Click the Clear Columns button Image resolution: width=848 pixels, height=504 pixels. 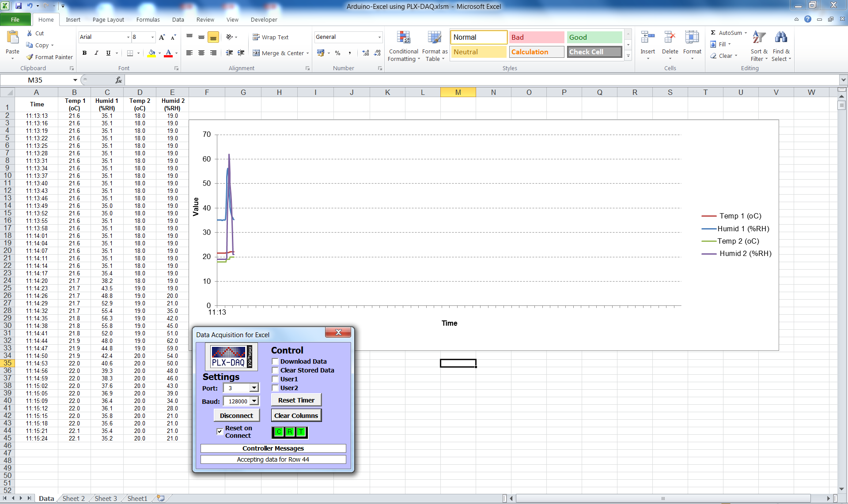click(296, 416)
